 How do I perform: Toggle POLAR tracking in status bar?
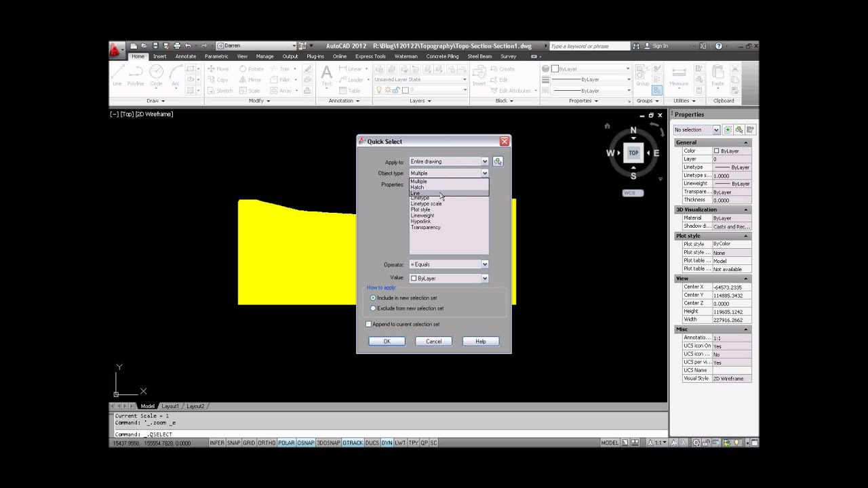tap(286, 443)
